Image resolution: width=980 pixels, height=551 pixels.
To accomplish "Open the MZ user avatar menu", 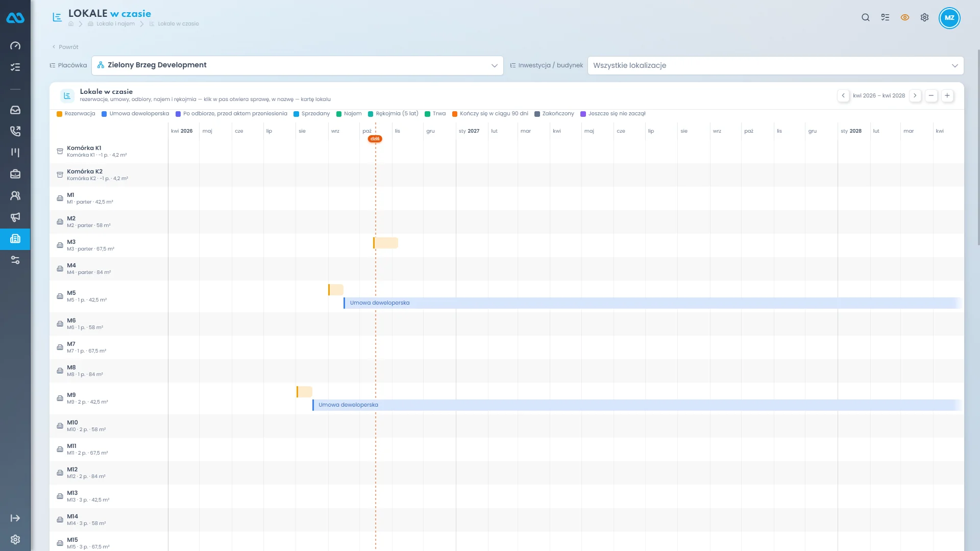I will tap(949, 18).
